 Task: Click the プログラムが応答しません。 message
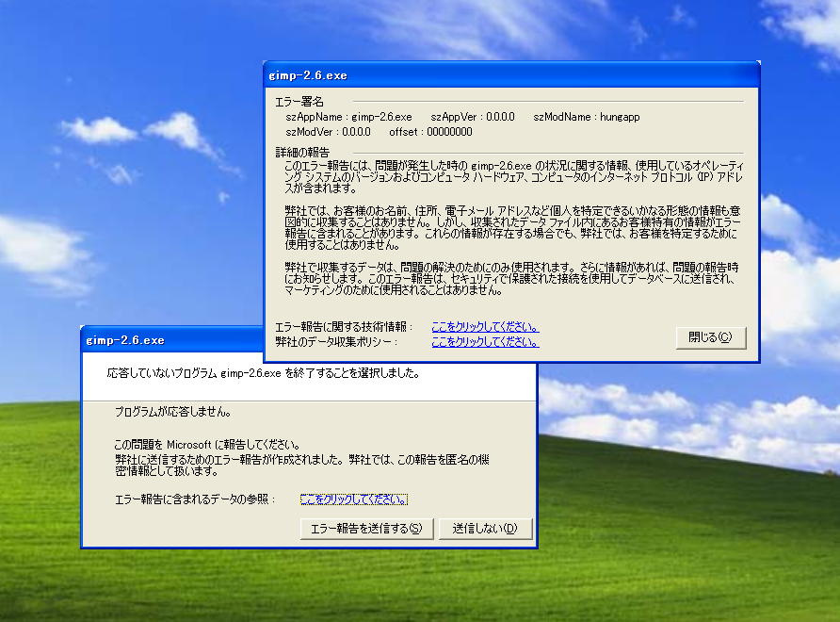point(173,412)
